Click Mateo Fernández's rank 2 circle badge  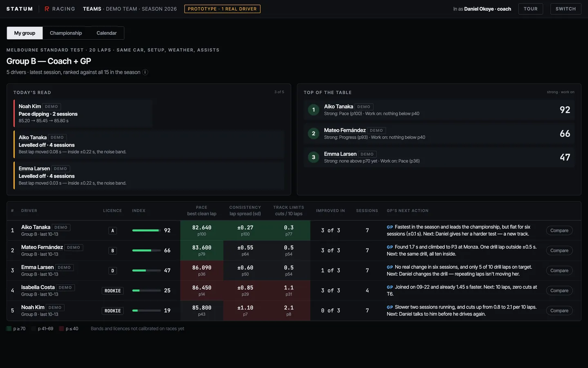point(314,133)
